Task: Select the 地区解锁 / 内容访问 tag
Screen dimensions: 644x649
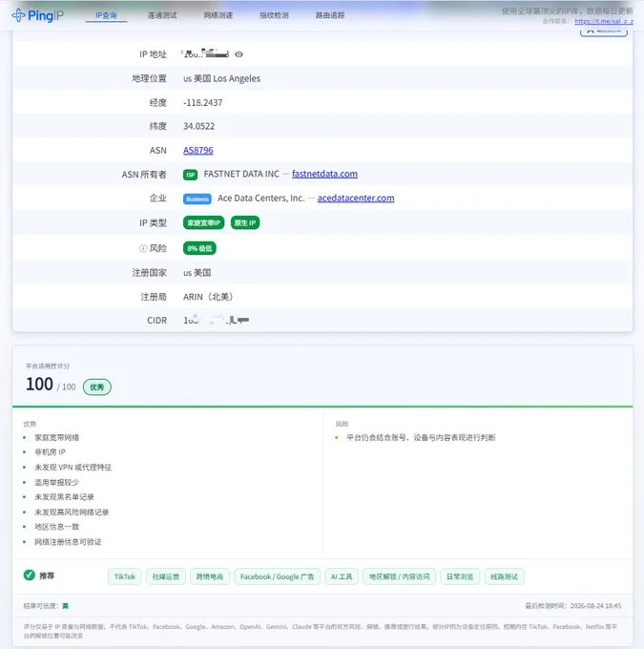Action: [399, 576]
